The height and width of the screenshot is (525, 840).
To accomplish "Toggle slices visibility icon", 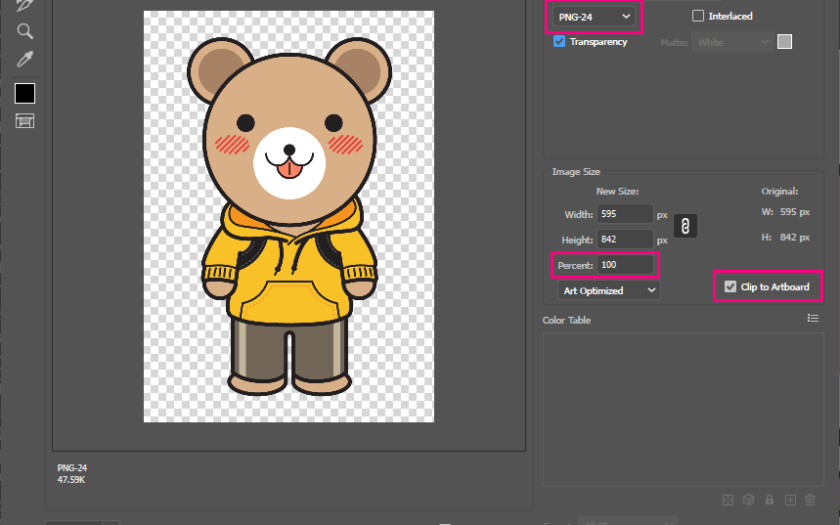I will (25, 121).
